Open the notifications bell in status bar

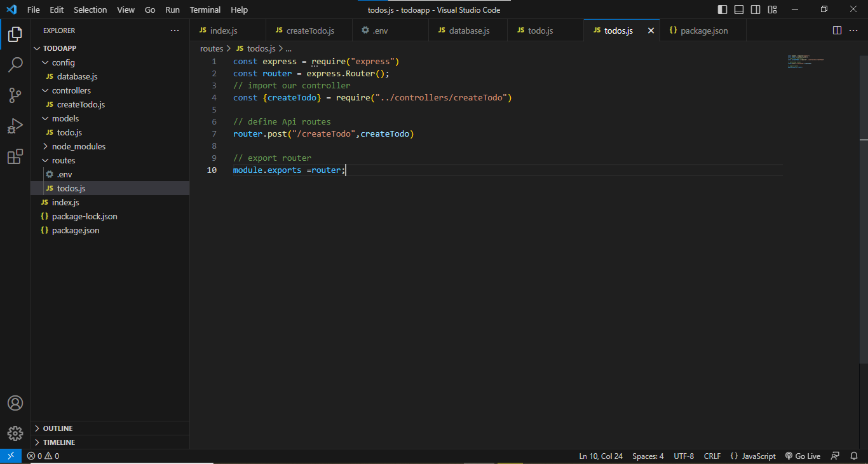tap(855, 456)
